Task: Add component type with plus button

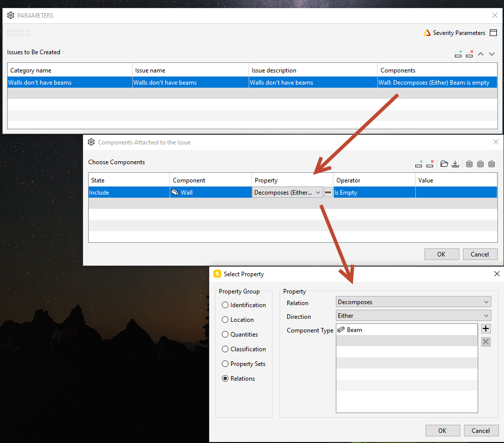Action: tap(486, 329)
